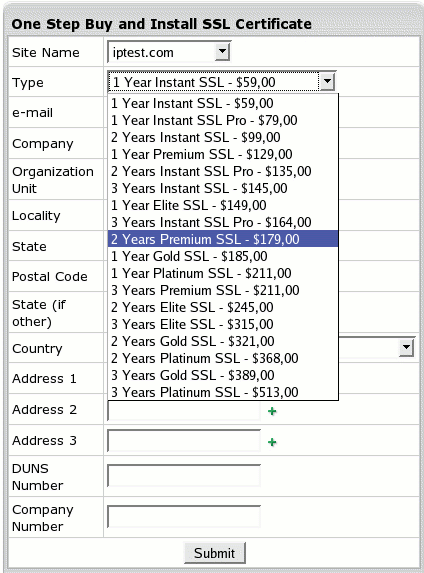Click the Submit button

tap(215, 553)
